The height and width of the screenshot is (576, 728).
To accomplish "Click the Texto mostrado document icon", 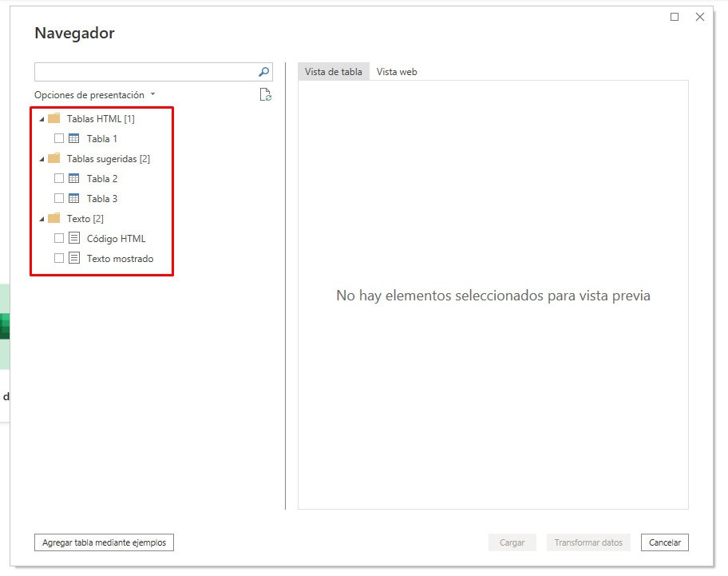I will coord(74,258).
